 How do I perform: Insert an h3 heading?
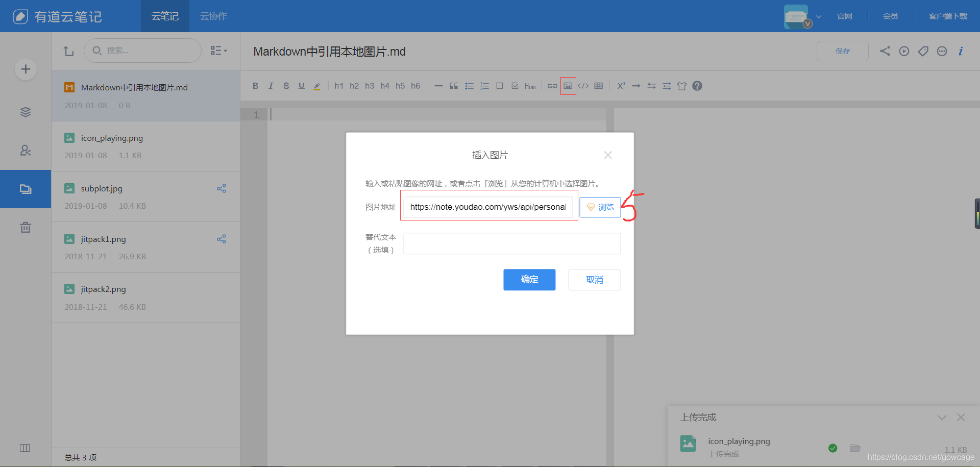(x=370, y=86)
